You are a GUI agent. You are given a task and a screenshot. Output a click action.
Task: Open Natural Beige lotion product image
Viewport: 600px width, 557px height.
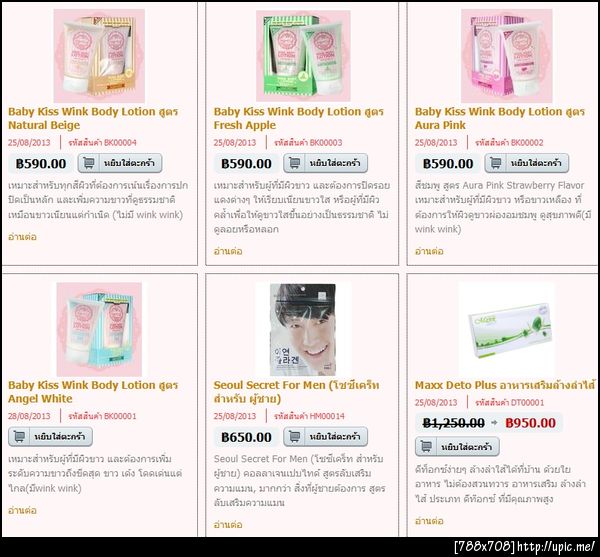click(x=99, y=56)
